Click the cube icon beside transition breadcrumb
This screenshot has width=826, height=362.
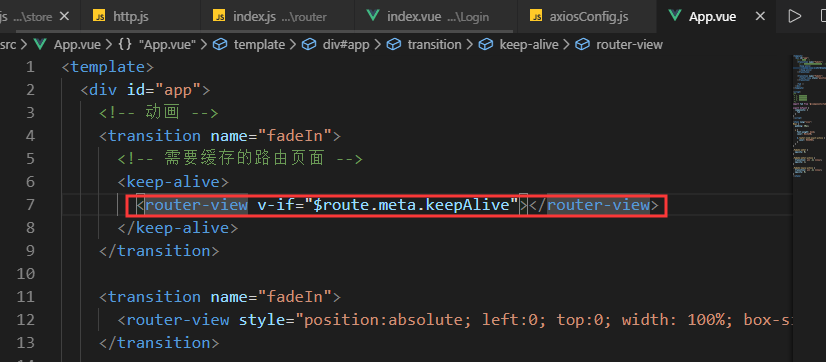(394, 45)
